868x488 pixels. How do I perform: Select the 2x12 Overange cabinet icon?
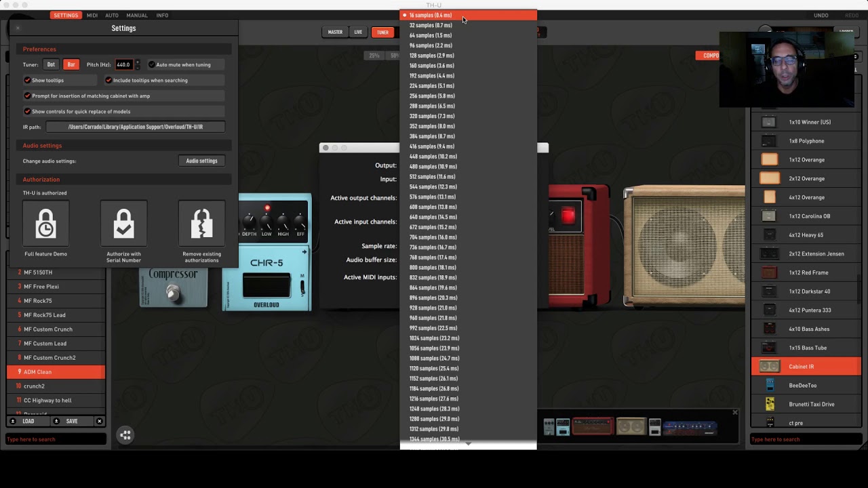(769, 178)
